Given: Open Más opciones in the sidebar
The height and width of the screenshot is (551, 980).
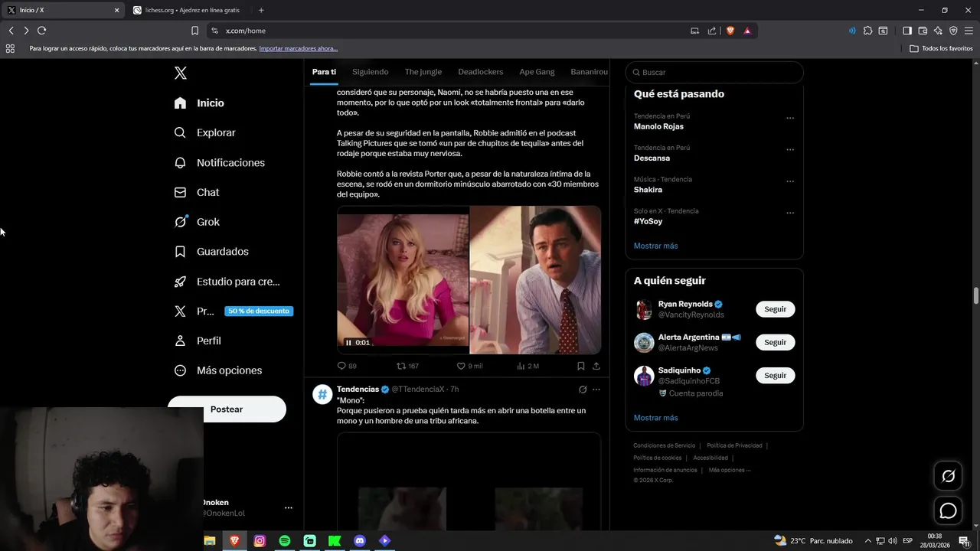Looking at the screenshot, I should point(217,370).
